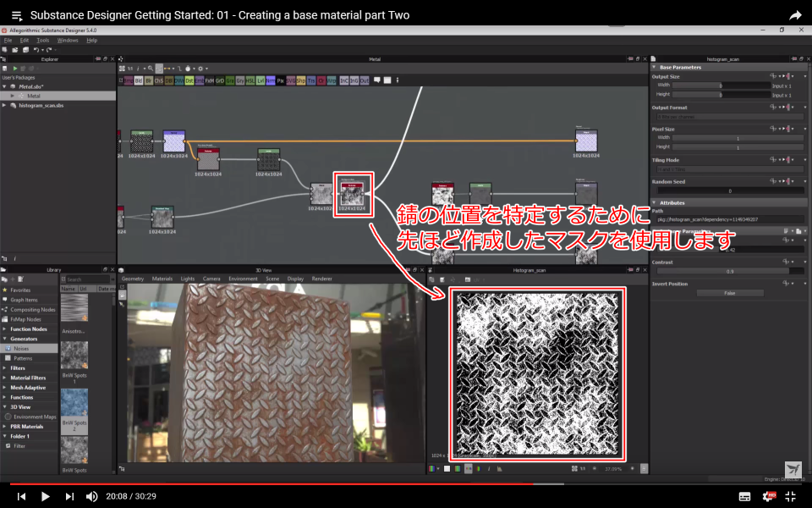812x508 pixels.
Task: Add a Blend (Bld) node
Action: point(139,80)
